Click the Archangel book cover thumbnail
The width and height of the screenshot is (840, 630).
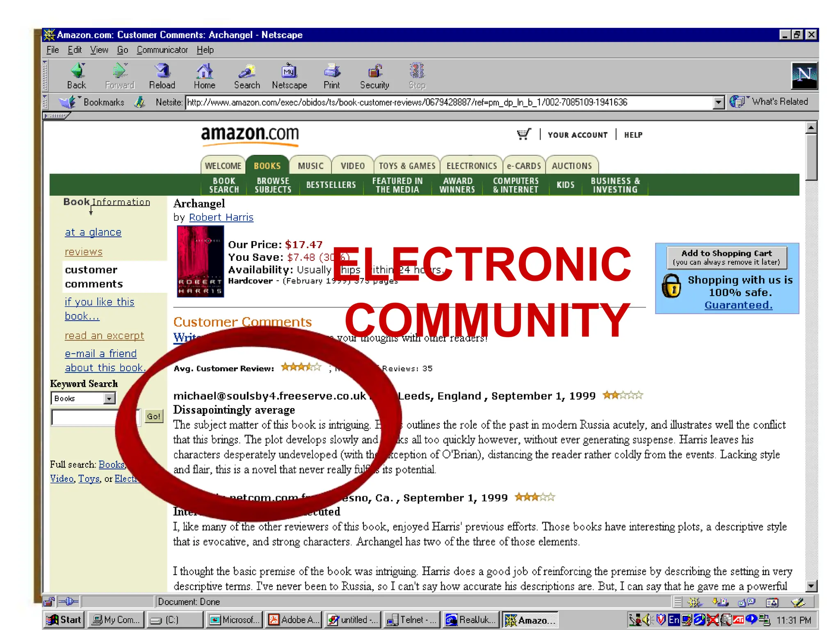200,261
